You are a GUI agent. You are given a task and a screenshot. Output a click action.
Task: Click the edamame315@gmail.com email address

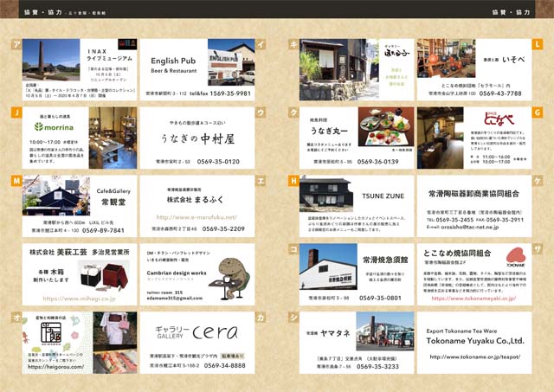(x=175, y=299)
